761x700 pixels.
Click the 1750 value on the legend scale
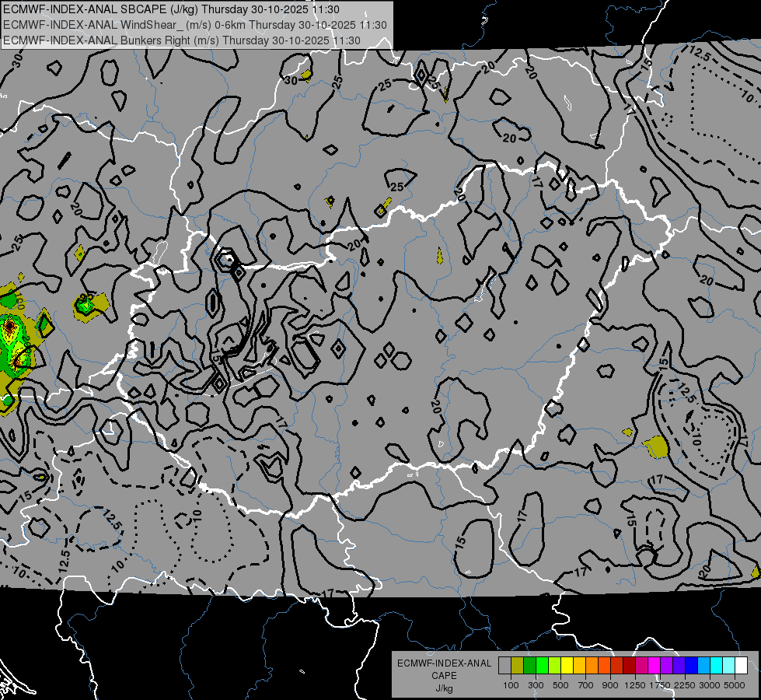click(660, 685)
